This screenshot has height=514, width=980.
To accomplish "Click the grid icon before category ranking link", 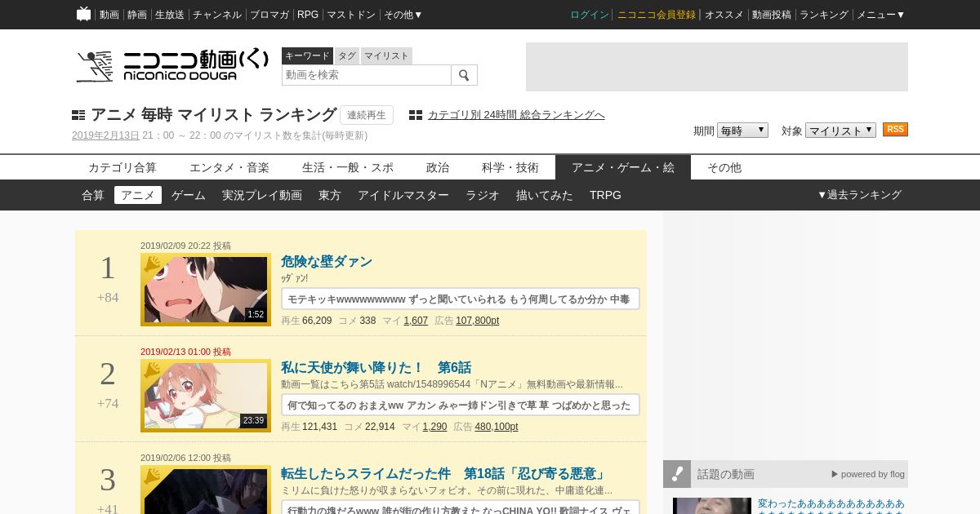I will pyautogui.click(x=416, y=115).
